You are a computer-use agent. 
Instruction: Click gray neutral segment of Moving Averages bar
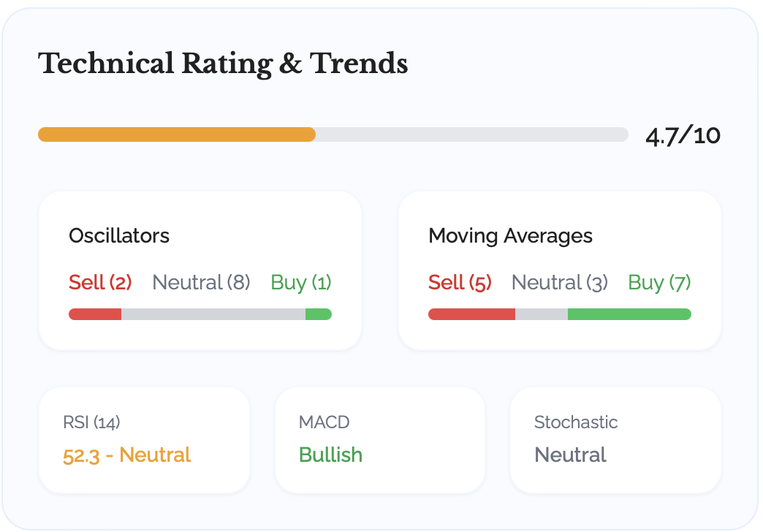tap(542, 314)
